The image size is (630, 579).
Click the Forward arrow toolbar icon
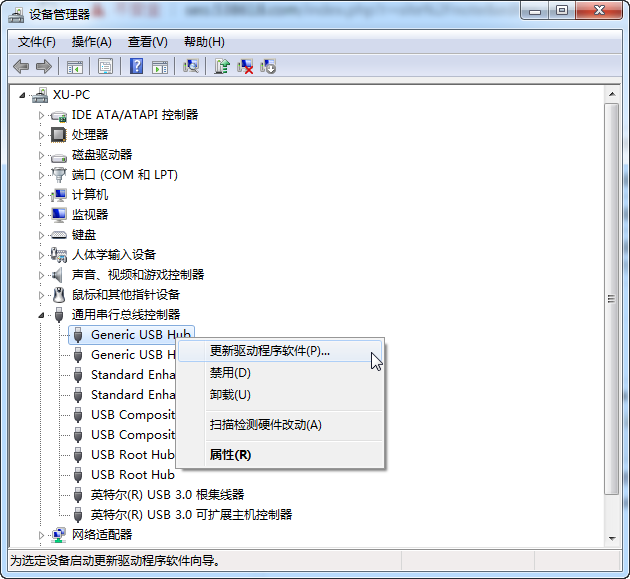(x=44, y=66)
